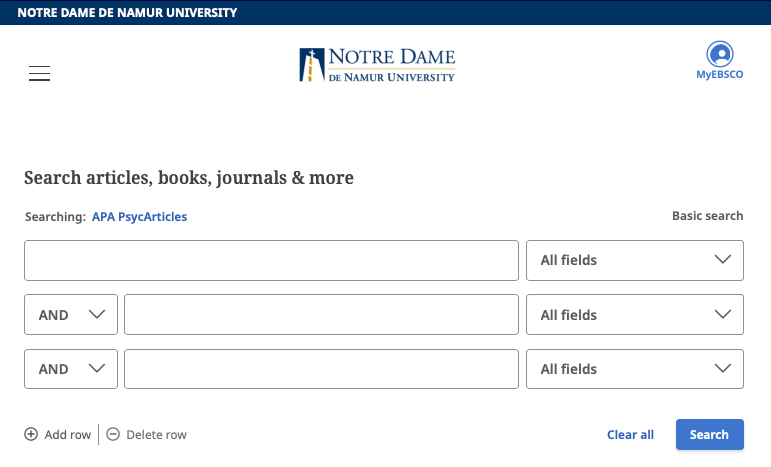Click the third row AND operator chevron
This screenshot has width=771, height=467.
97,368
